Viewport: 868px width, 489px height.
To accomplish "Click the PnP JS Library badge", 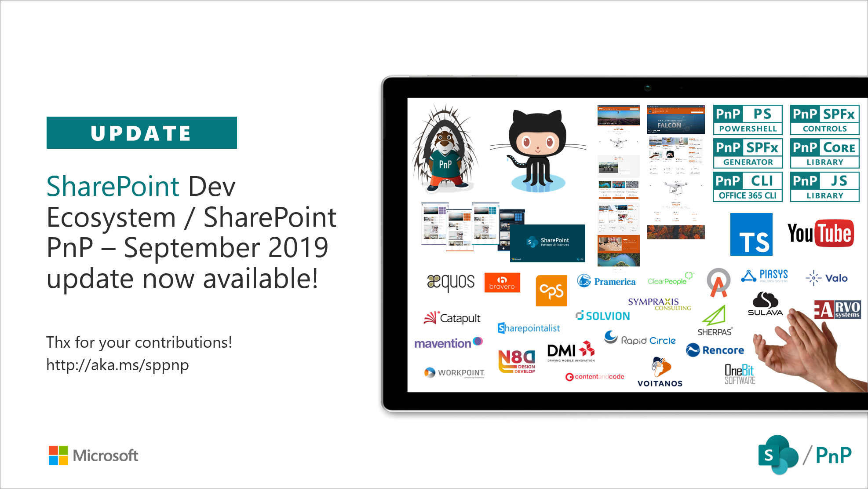I will (x=824, y=187).
